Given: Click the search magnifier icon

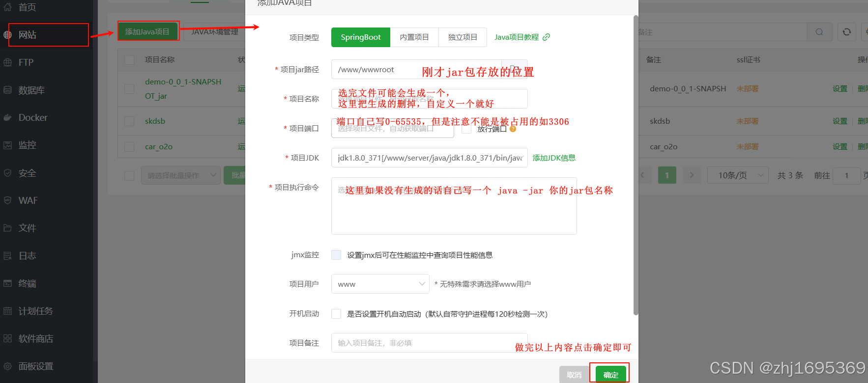Looking at the screenshot, I should [819, 32].
